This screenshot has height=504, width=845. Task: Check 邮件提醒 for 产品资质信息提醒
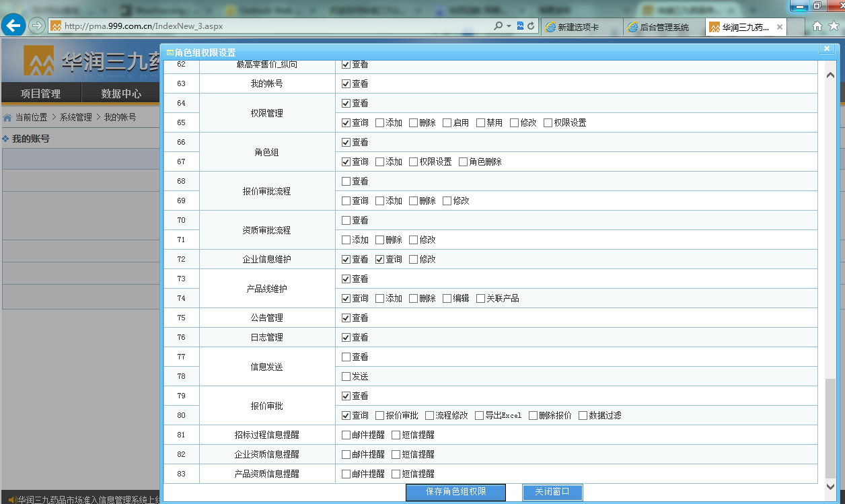[346, 474]
